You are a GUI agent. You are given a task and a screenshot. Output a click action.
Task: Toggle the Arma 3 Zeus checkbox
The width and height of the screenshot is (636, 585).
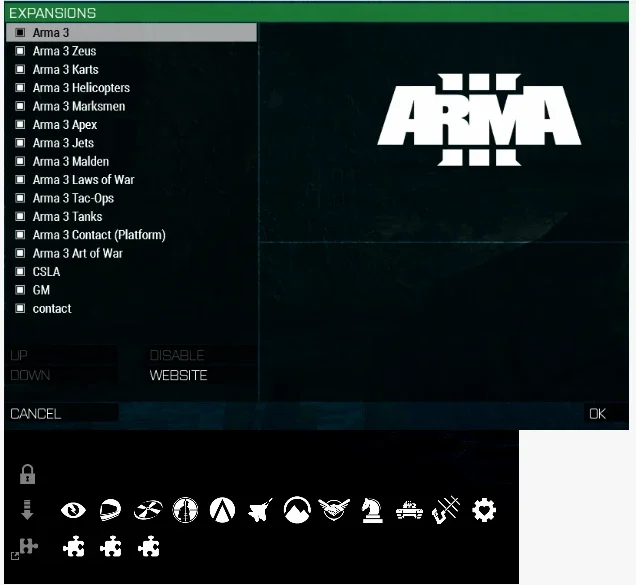click(20, 51)
